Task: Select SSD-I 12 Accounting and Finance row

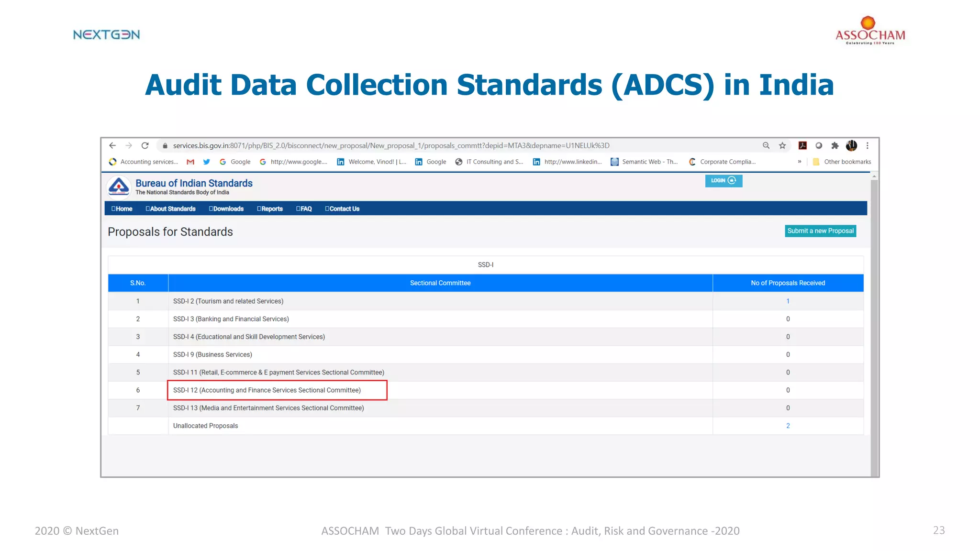Action: [x=267, y=390]
